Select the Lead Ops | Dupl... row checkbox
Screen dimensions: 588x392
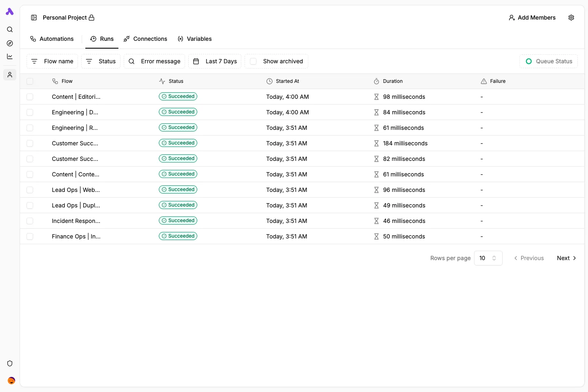(x=30, y=205)
